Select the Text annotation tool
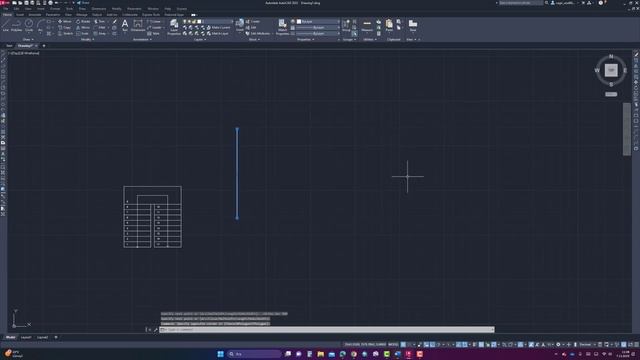The height and width of the screenshot is (360, 640). (x=125, y=24)
